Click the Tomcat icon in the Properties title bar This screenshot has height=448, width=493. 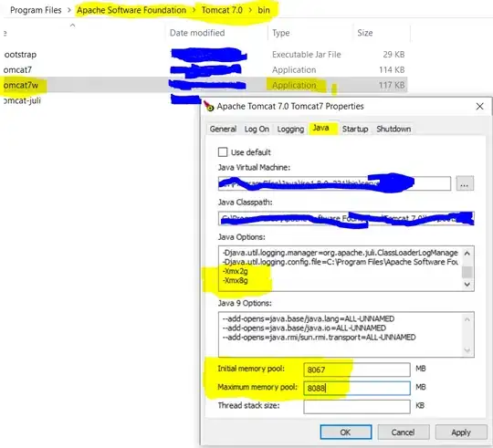209,106
